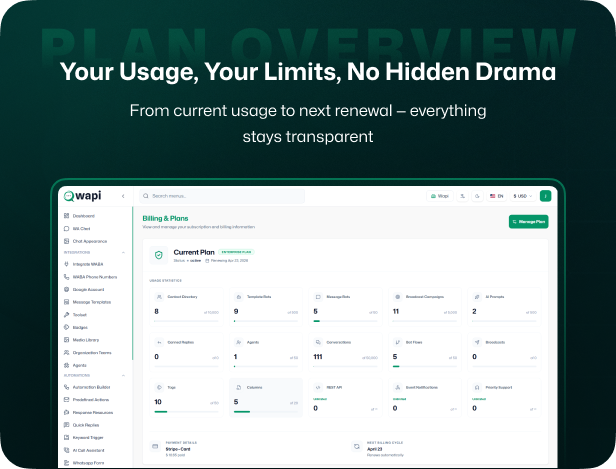The width and height of the screenshot is (616, 469).
Task: Open the chat item below Dashboard
Action: pyautogui.click(x=77, y=229)
